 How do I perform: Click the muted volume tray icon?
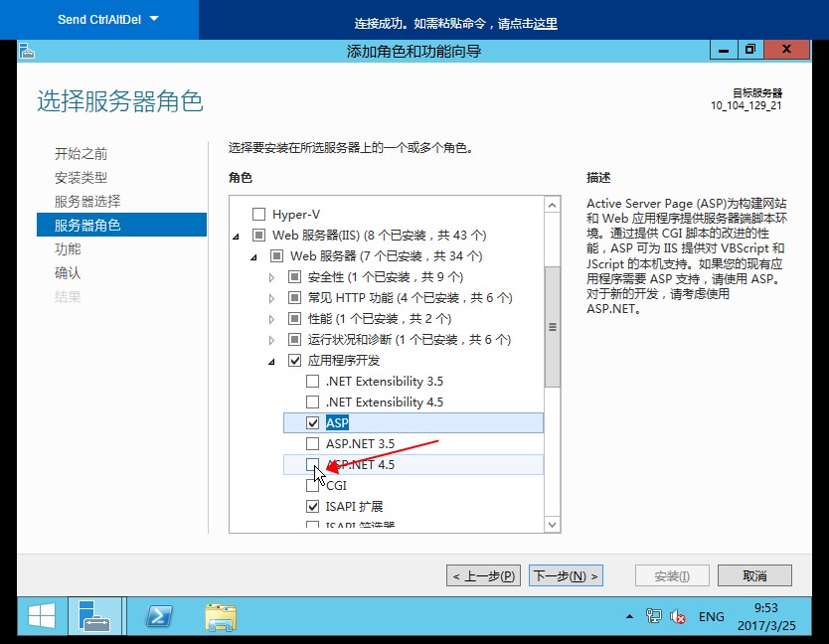click(x=677, y=616)
